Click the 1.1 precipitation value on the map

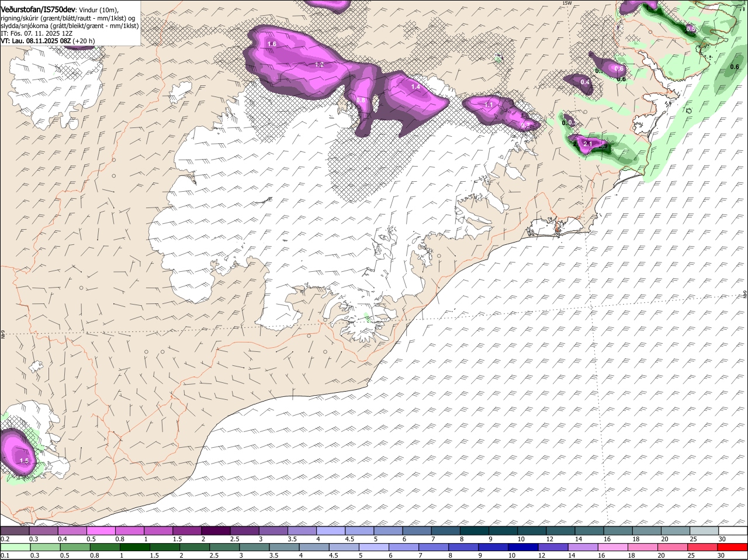[489, 105]
